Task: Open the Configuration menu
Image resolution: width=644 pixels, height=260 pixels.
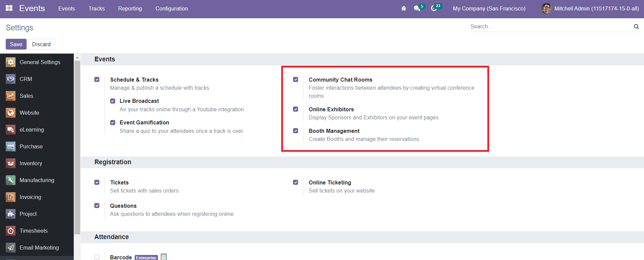Action: pyautogui.click(x=172, y=8)
